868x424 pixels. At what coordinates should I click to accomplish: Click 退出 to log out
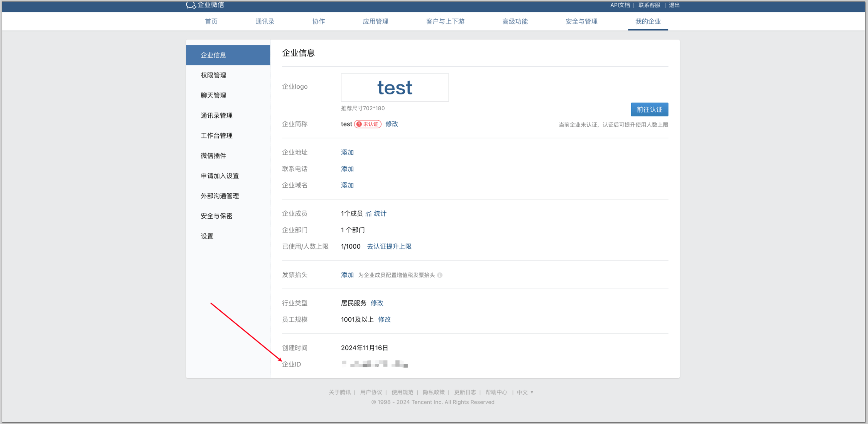click(x=674, y=5)
